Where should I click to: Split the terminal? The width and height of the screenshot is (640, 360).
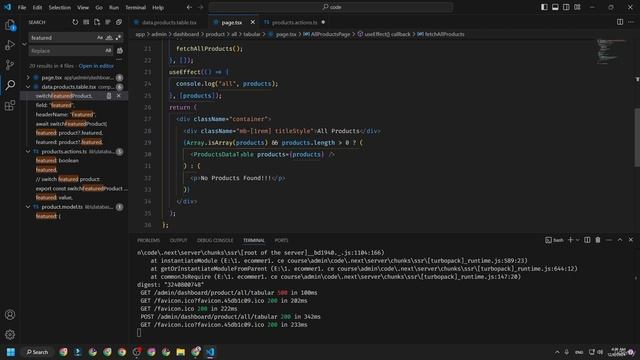pos(587,240)
